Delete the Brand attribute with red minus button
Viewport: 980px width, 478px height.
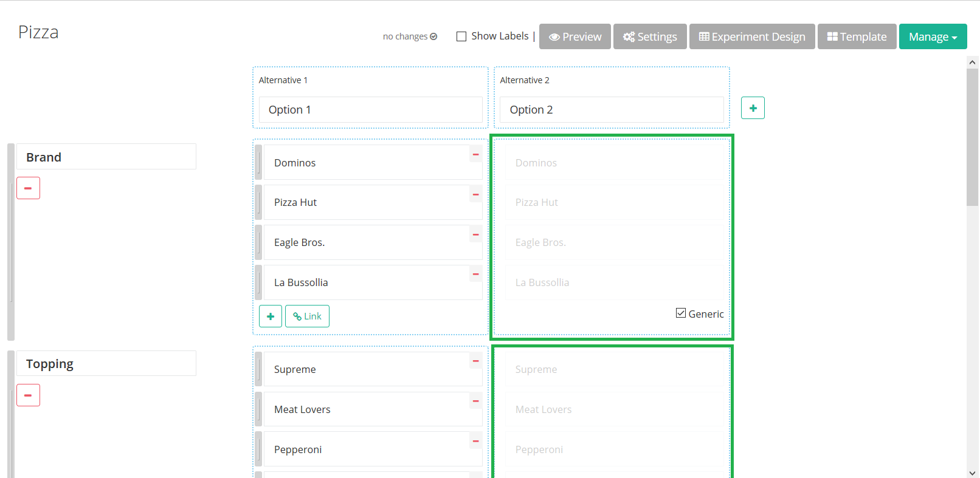click(28, 188)
